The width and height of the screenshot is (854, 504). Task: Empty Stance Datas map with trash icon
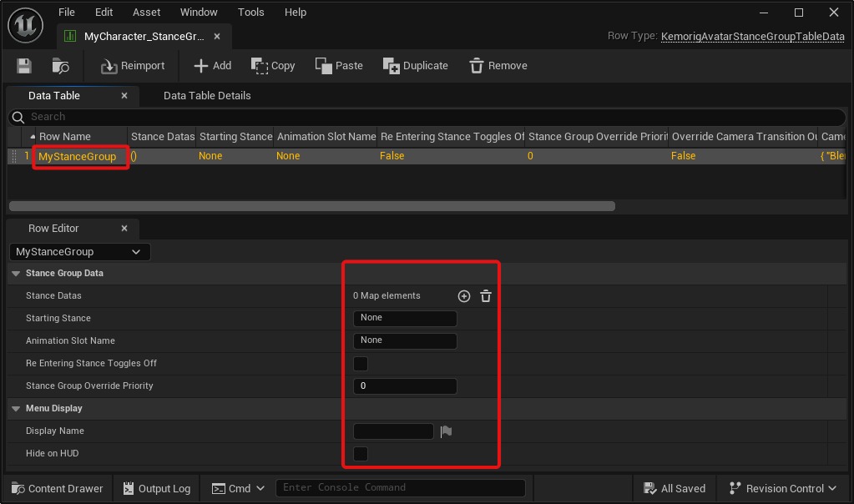coord(486,296)
